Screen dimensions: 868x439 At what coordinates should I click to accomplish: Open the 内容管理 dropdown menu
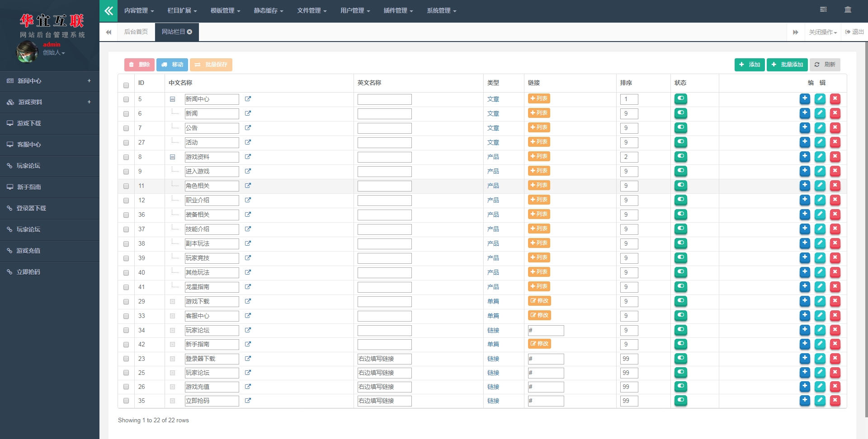[x=139, y=11]
